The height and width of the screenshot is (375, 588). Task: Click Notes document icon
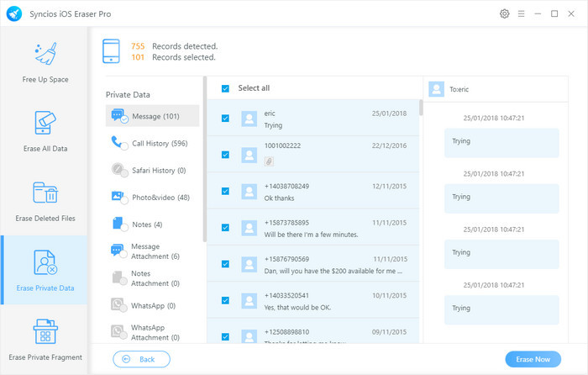(119, 224)
